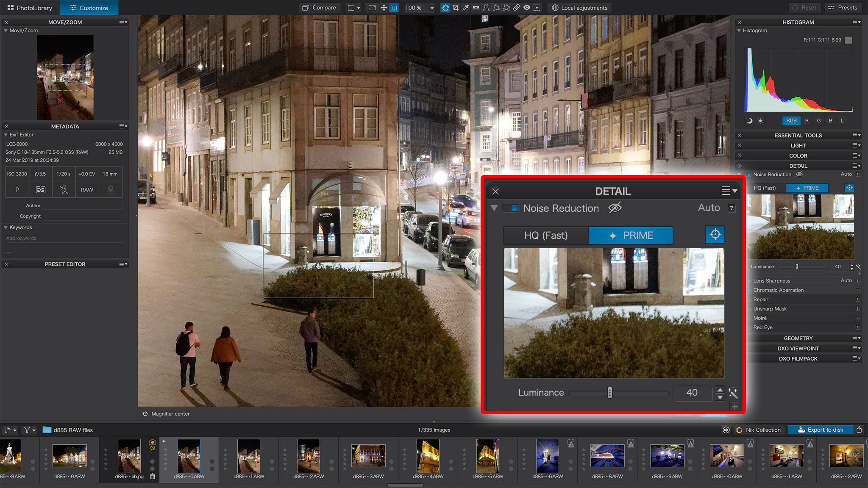Click the Export to disk button
This screenshot has height=488, width=868.
click(821, 430)
